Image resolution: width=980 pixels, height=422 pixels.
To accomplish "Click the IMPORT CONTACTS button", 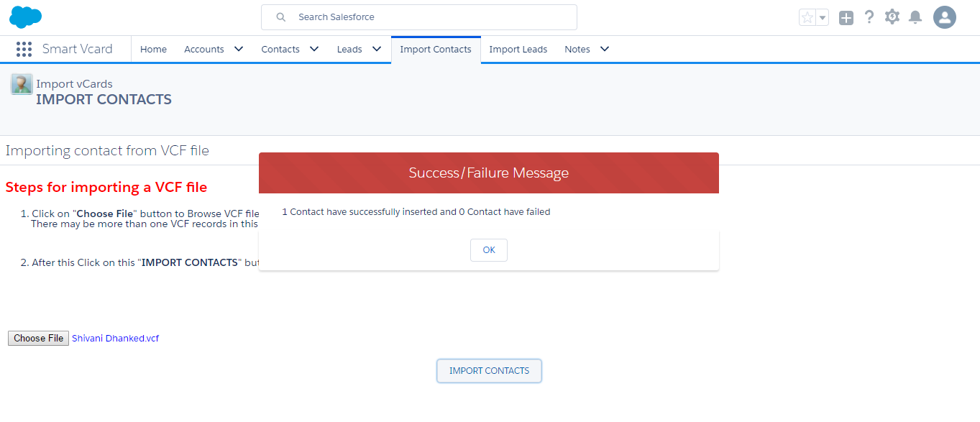I will coord(489,371).
